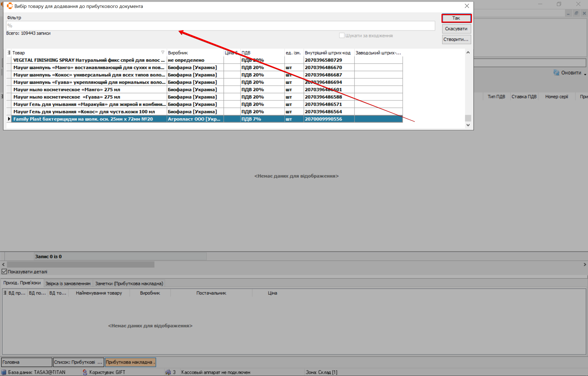Open column chooser icon in bottom details grid
Viewport: 588px width, 376px height.
pos(5,293)
